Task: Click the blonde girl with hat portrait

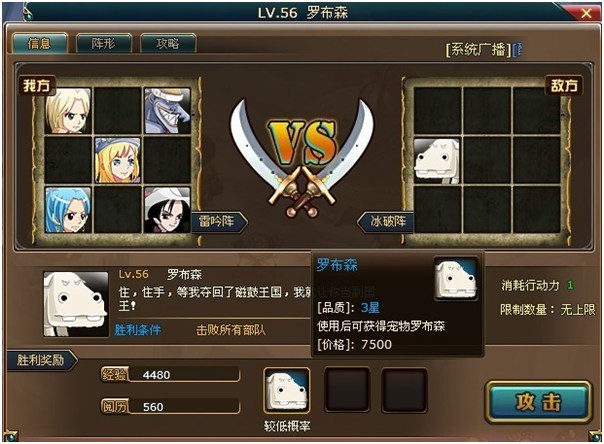Action: [117, 160]
